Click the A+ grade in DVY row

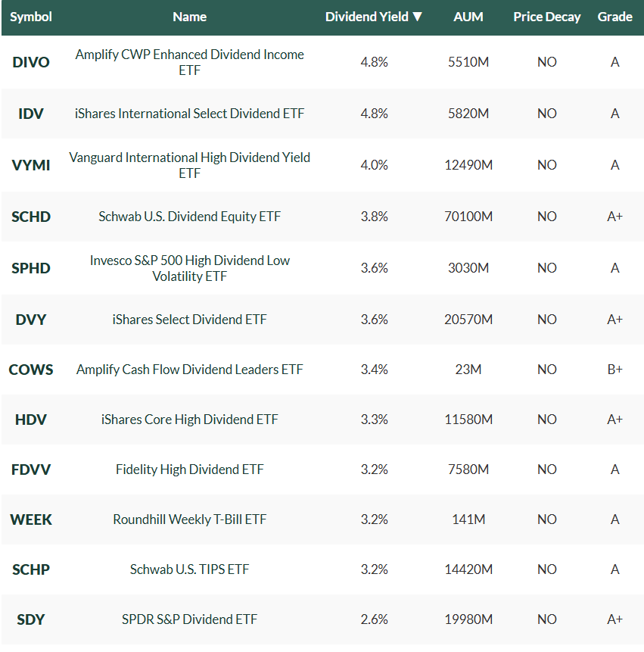pyautogui.click(x=615, y=320)
